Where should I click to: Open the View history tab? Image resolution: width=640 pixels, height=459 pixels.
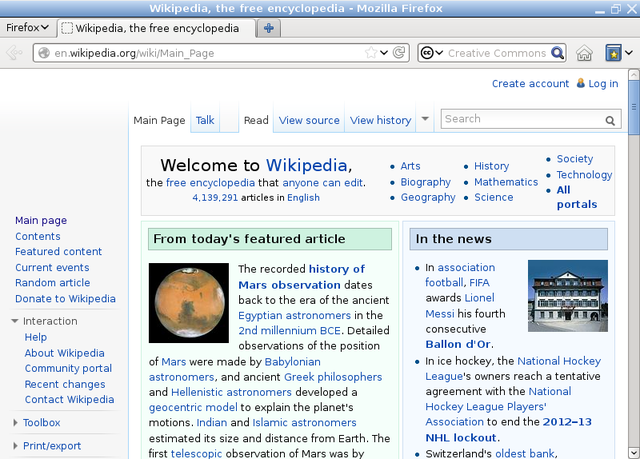380,120
